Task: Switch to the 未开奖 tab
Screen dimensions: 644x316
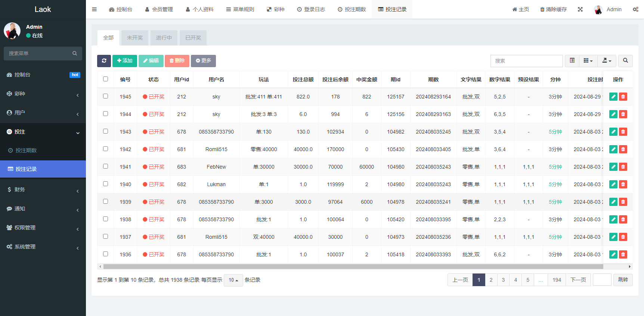Action: (x=134, y=38)
